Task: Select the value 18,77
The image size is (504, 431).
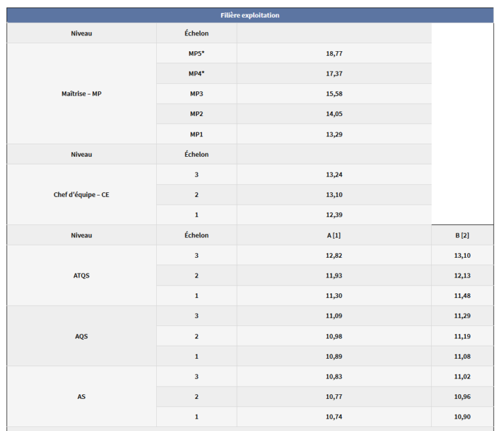Action: click(x=334, y=53)
